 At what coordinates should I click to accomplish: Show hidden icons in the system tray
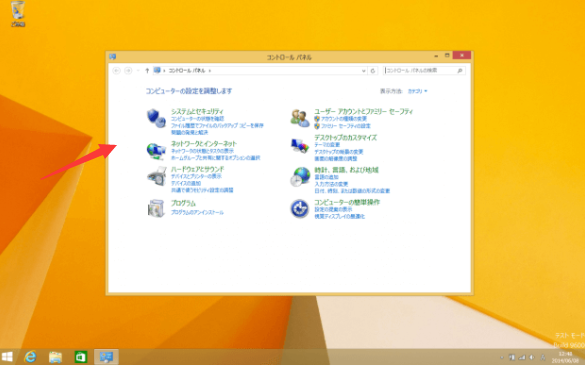tap(502, 357)
